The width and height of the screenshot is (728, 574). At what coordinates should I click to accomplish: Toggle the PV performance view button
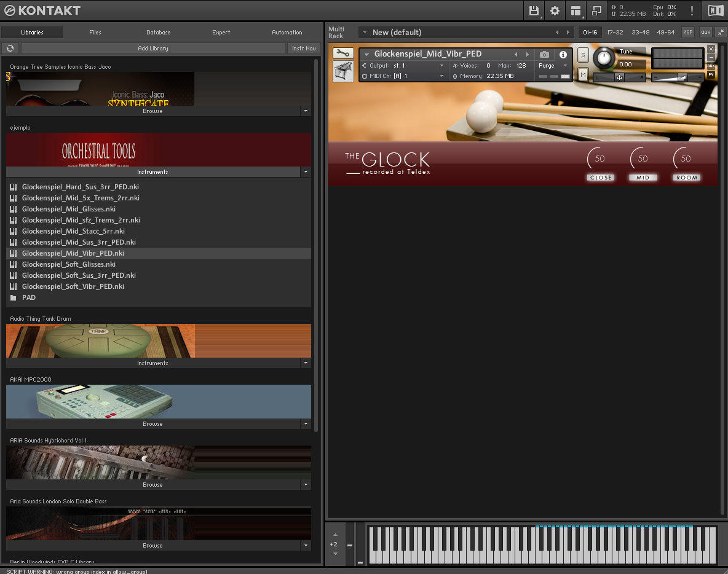(711, 74)
